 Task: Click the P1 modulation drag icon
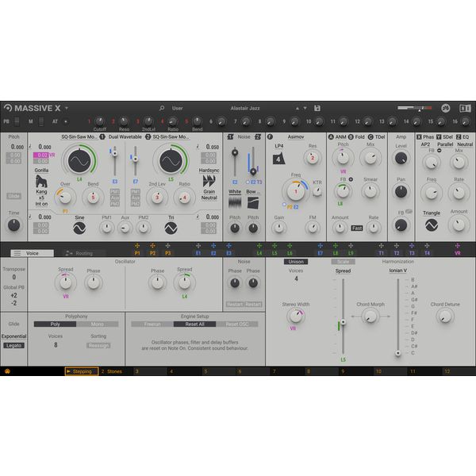coord(137,246)
